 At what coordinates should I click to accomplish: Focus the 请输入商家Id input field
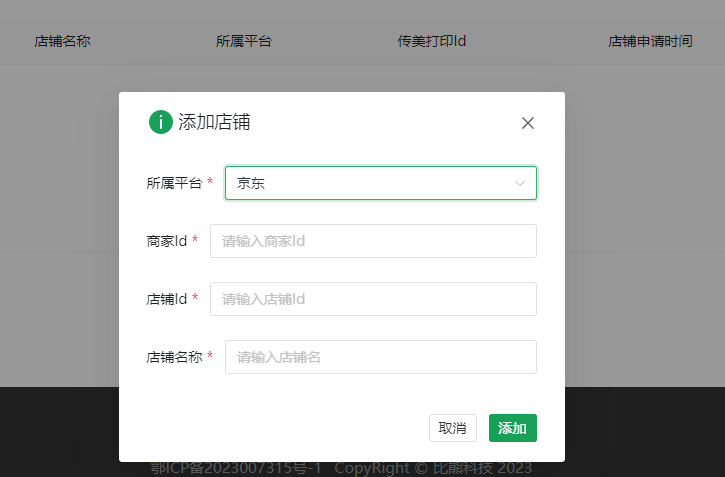373,241
